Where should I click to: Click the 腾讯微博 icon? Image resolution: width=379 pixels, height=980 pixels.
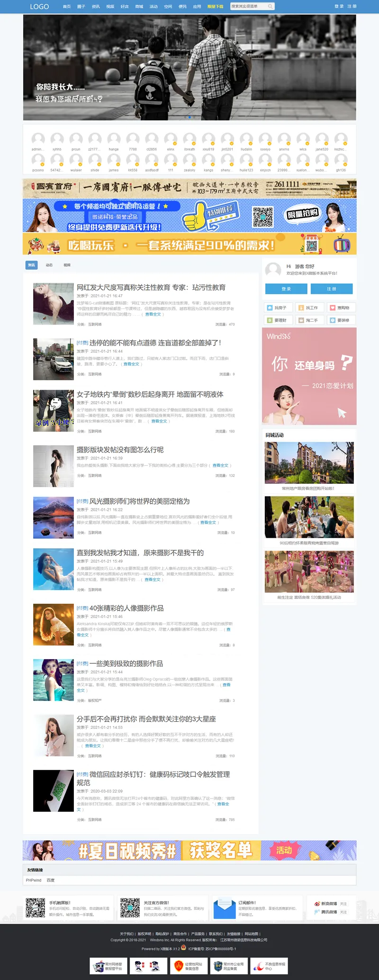coord(317,912)
